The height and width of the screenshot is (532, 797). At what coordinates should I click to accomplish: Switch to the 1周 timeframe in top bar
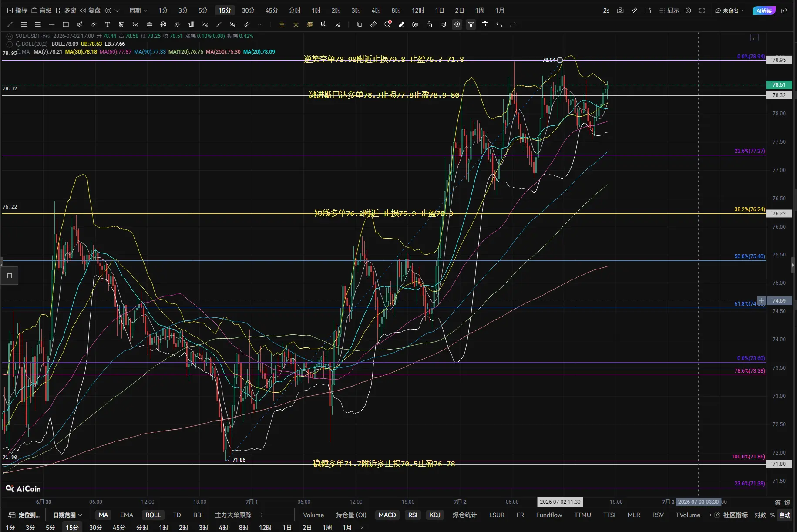(480, 10)
